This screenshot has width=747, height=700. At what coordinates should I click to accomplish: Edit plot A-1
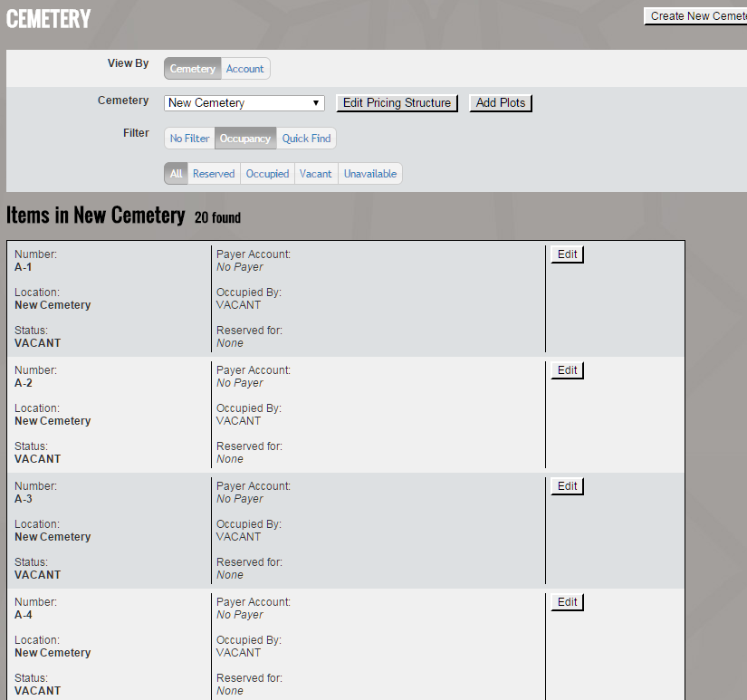pyautogui.click(x=567, y=254)
